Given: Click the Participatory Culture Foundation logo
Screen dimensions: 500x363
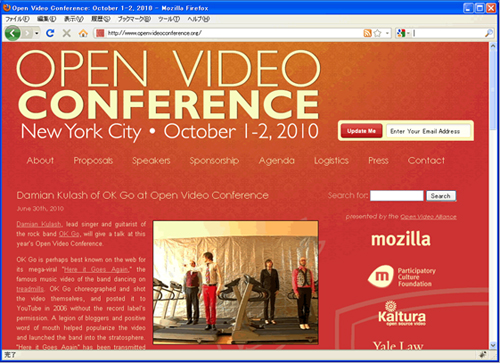Looking at the screenshot, I should 402,276.
